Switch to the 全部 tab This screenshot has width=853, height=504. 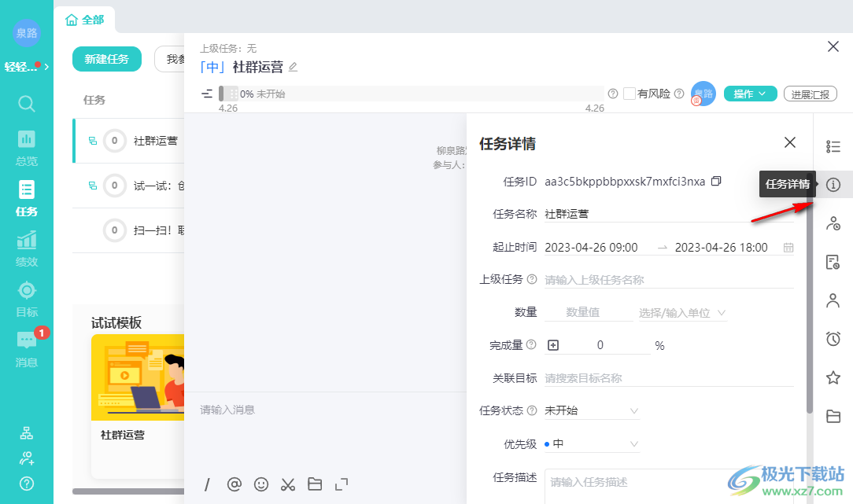(85, 20)
